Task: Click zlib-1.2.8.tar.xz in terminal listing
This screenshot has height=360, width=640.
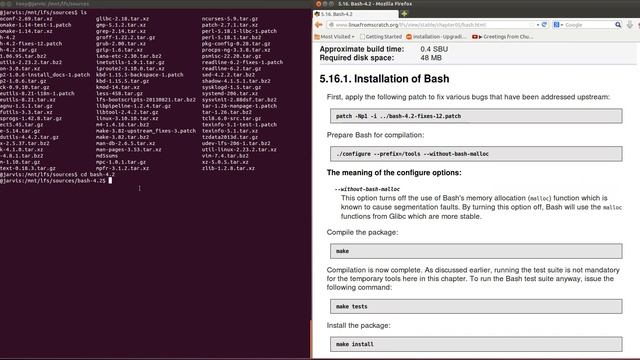Action: pyautogui.click(x=228, y=168)
